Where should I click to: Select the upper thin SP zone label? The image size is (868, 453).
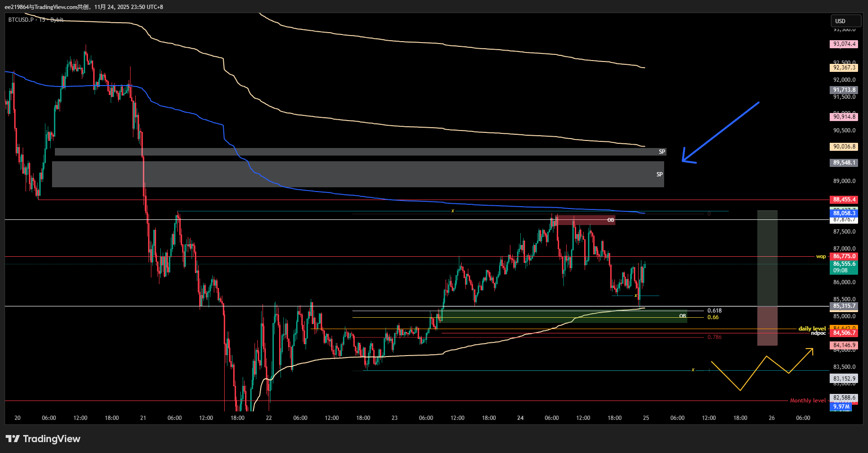point(662,152)
